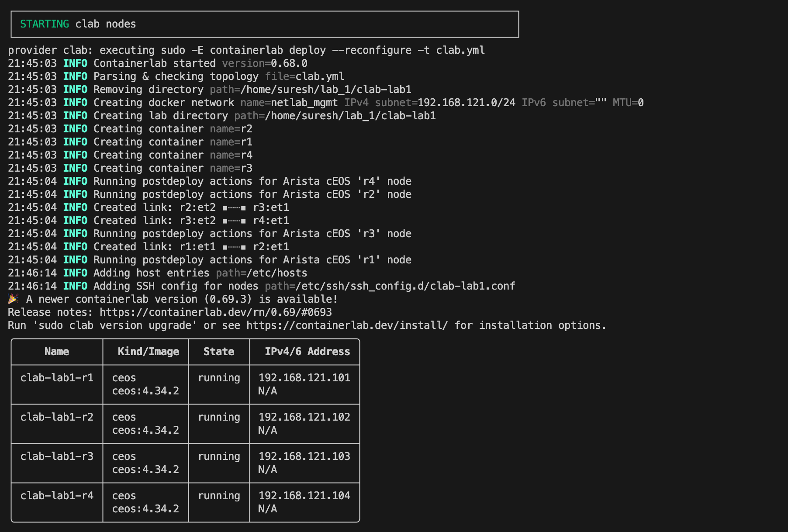Click the IP address 192.168.121.102
Image resolution: width=788 pixels, height=532 pixels.
pyautogui.click(x=304, y=417)
